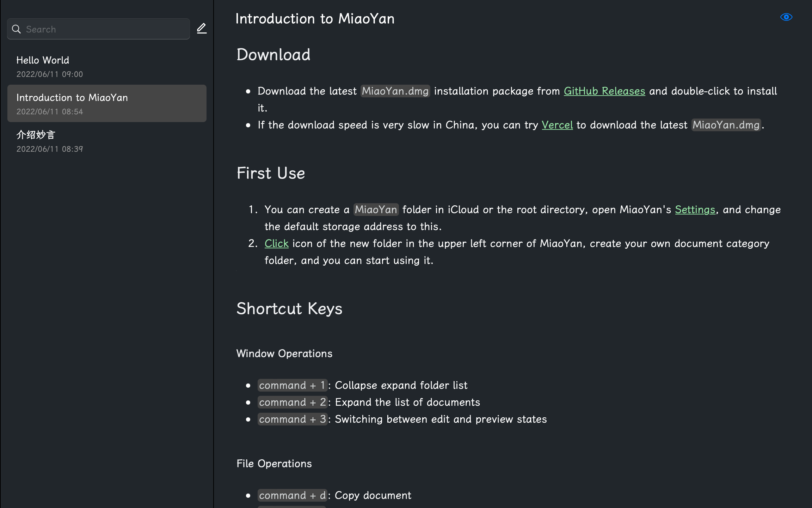Click the green Click link
The image size is (812, 508).
coord(277,243)
